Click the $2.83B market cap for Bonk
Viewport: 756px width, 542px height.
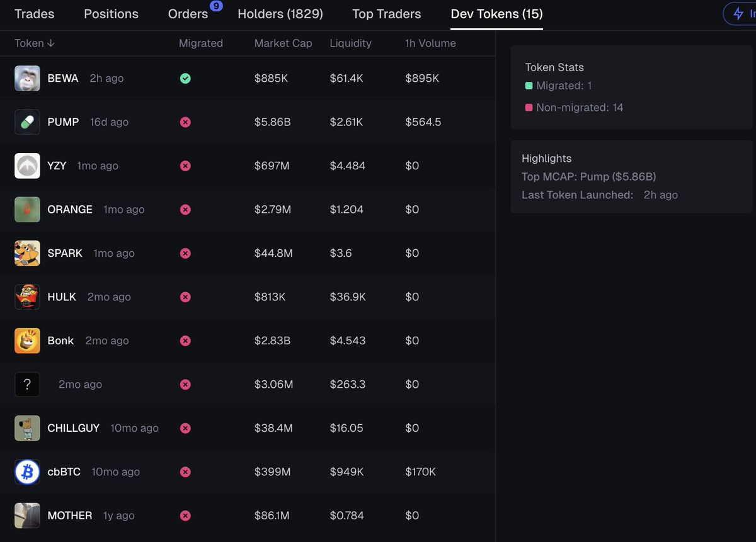coord(273,341)
